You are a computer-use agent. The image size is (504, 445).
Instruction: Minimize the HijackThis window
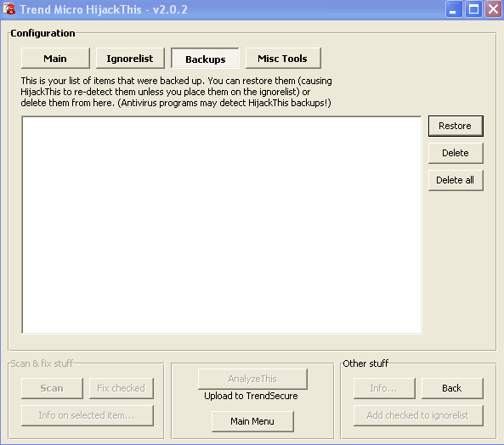[x=454, y=9]
